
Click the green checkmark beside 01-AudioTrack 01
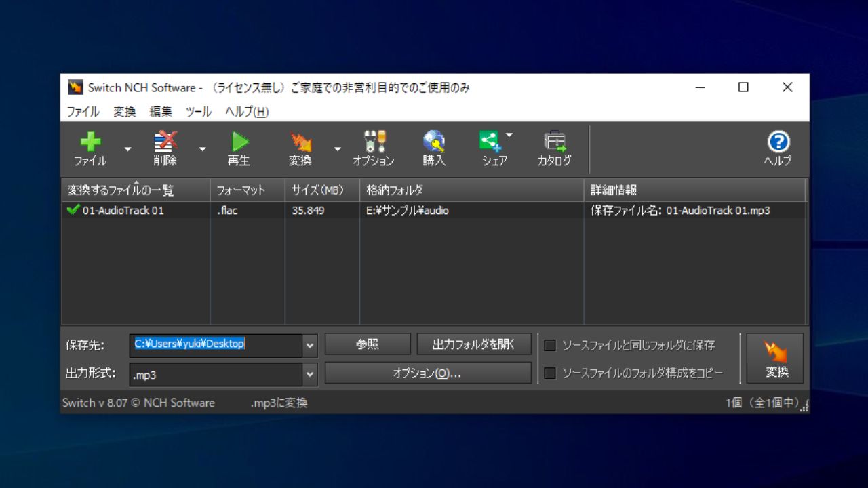coord(73,210)
